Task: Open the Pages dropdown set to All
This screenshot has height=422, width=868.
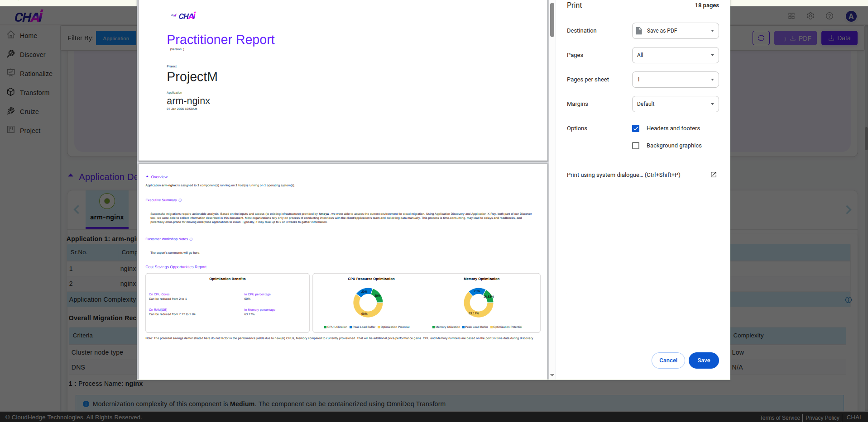Action: (676, 55)
